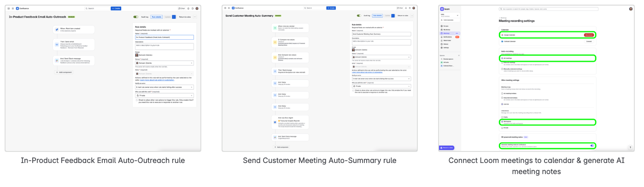Select 'And: Send Slack message' card in Customer Meeting screenshot
Screen dimensions: 644x187
coord(290,137)
